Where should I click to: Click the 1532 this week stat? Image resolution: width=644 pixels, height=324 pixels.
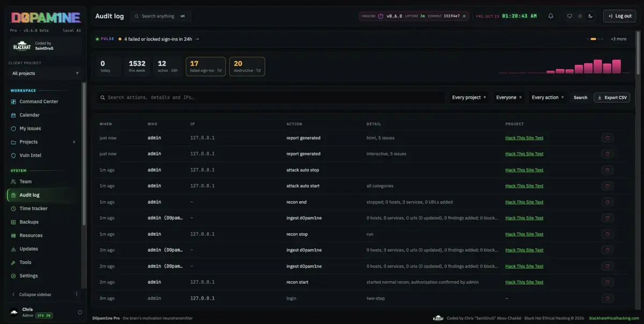[x=137, y=67]
